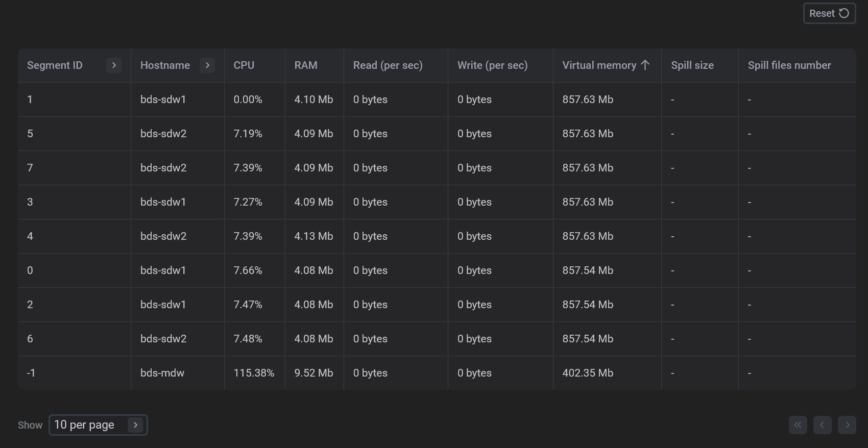
Task: Sort by the RAM column header
Action: [x=306, y=65]
